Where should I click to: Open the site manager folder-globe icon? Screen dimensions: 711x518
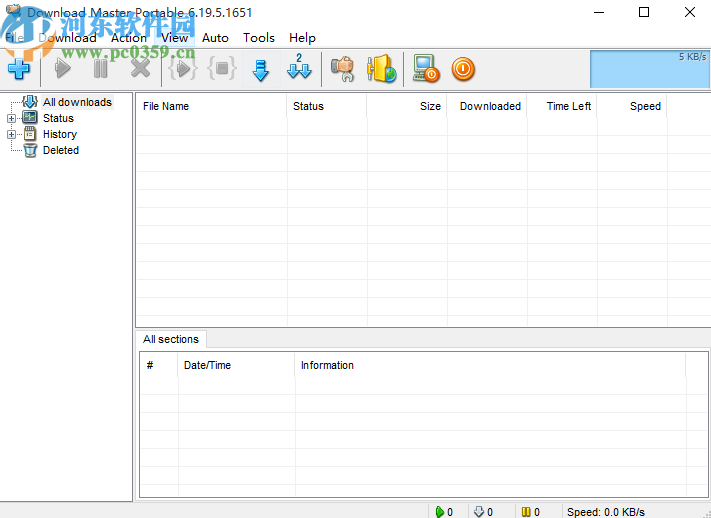(x=381, y=69)
